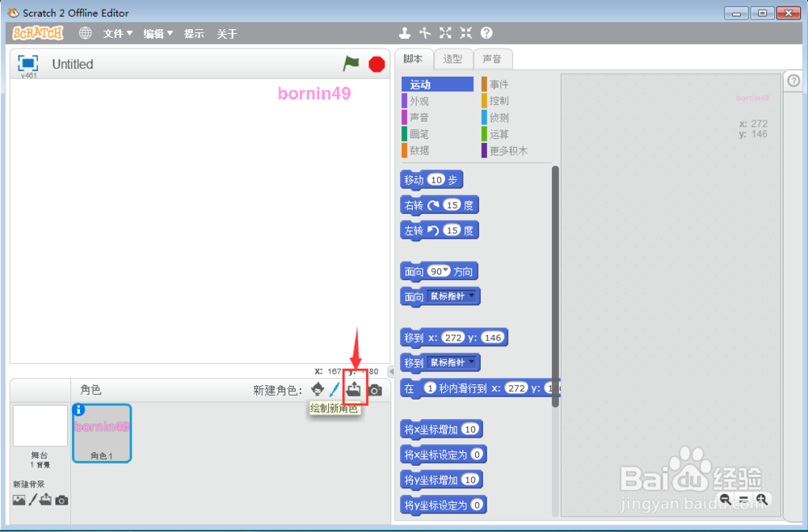The image size is (808, 532).
Task: Paint new sprite with brush icon
Action: (x=335, y=389)
